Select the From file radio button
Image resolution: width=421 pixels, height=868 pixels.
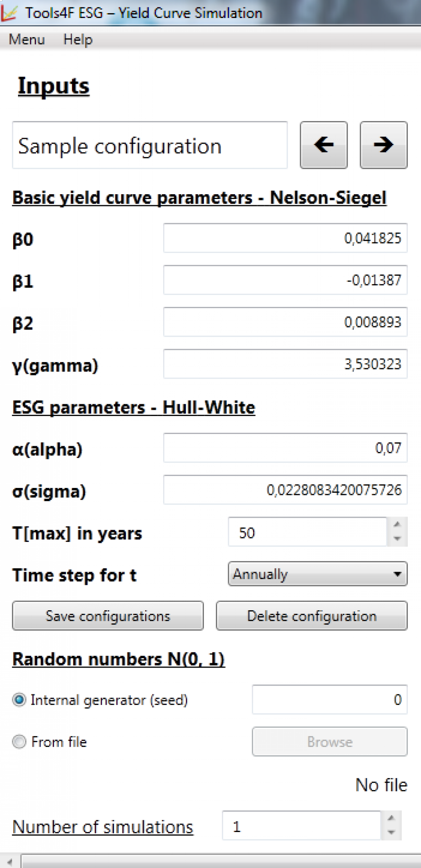pos(19,742)
